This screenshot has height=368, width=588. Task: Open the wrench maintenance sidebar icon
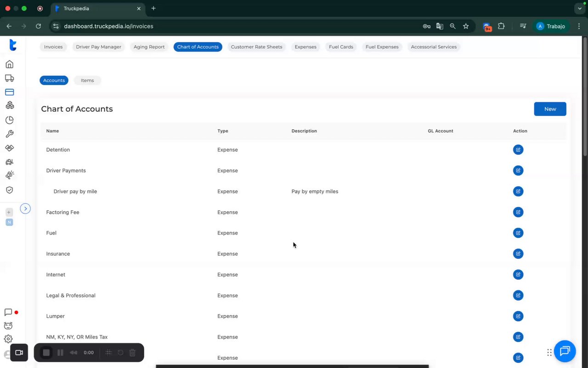tap(9, 134)
